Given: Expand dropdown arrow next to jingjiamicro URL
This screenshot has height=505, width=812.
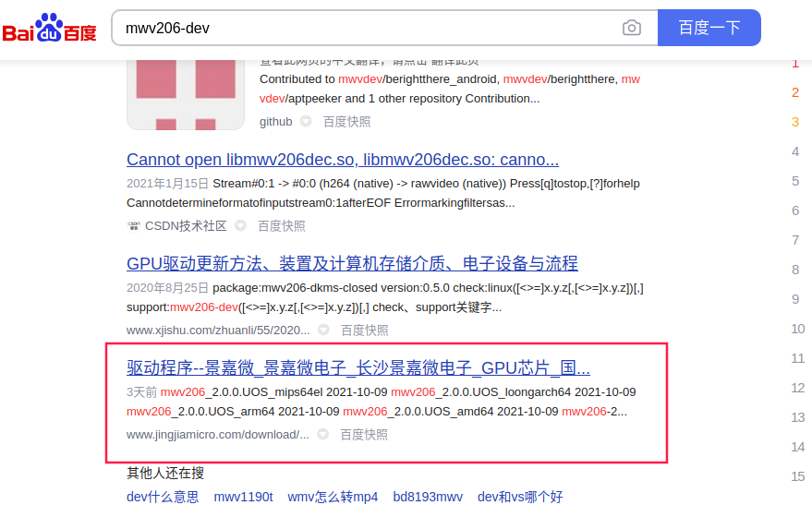Looking at the screenshot, I should click(x=322, y=434).
